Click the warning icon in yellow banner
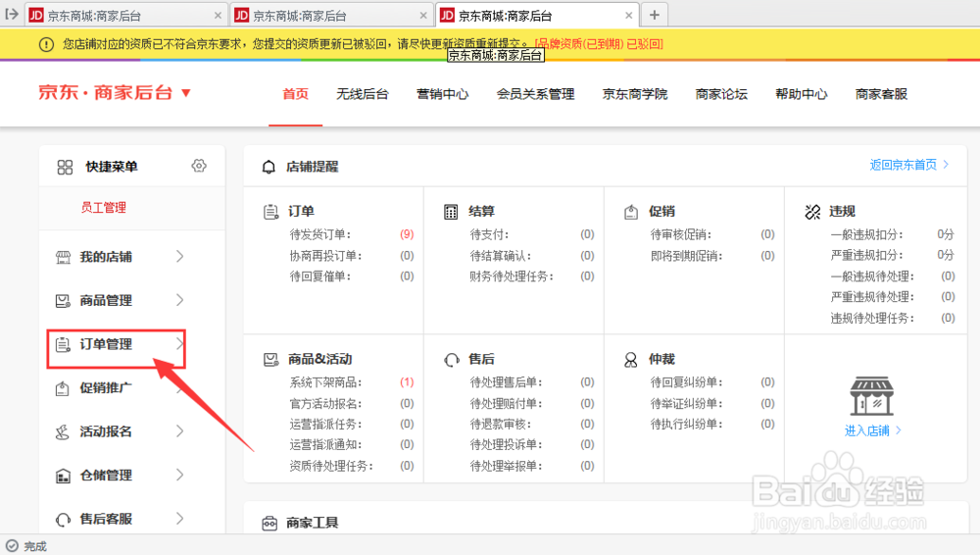 coord(46,44)
